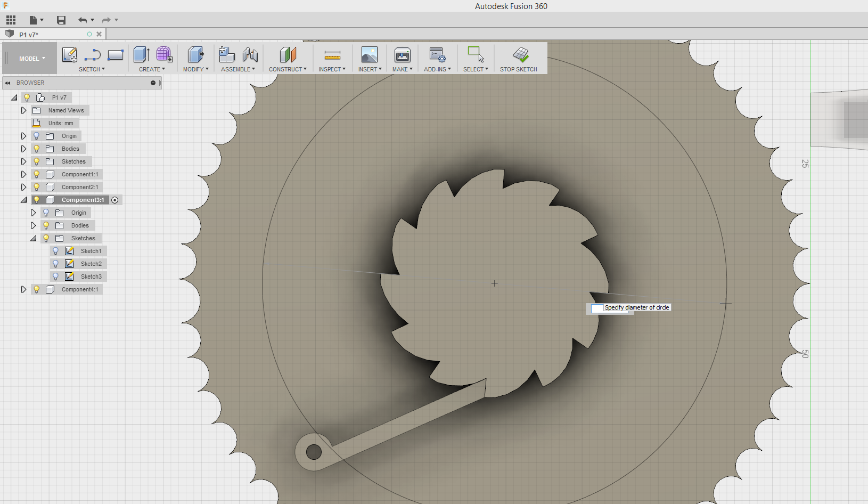This screenshot has width=868, height=504.
Task: Toggle visibility bulb of Component2:1
Action: [x=37, y=187]
